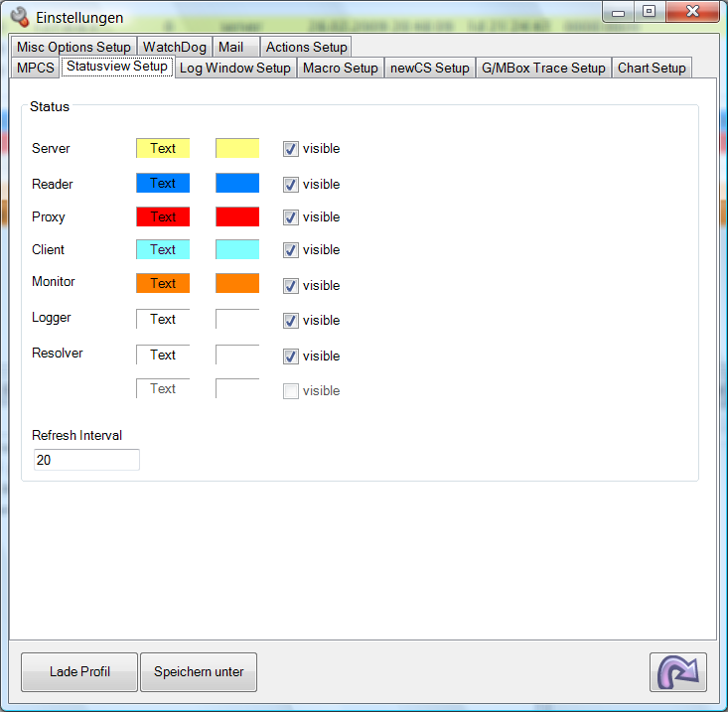Click the red Proxy background swatch

pyautogui.click(x=237, y=217)
